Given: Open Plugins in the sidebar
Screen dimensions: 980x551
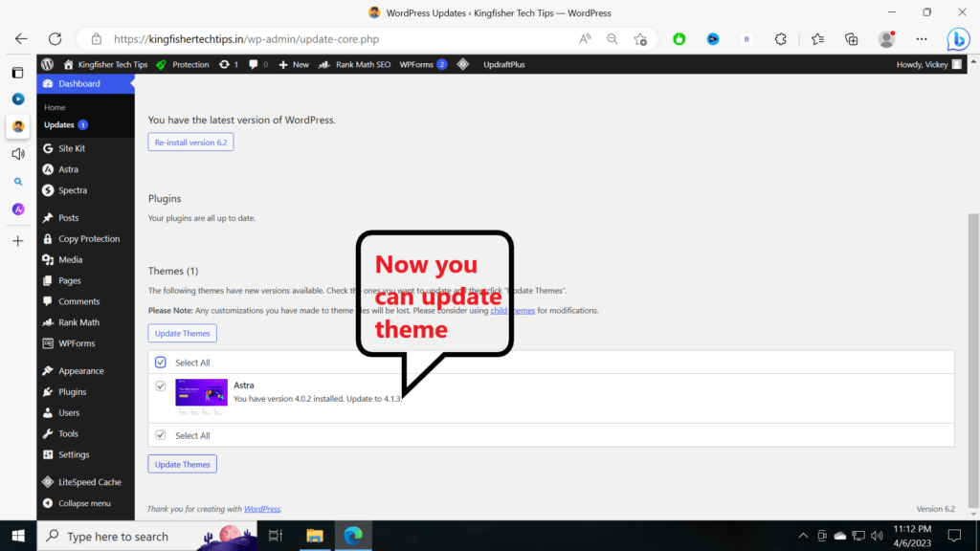Looking at the screenshot, I should (85, 391).
